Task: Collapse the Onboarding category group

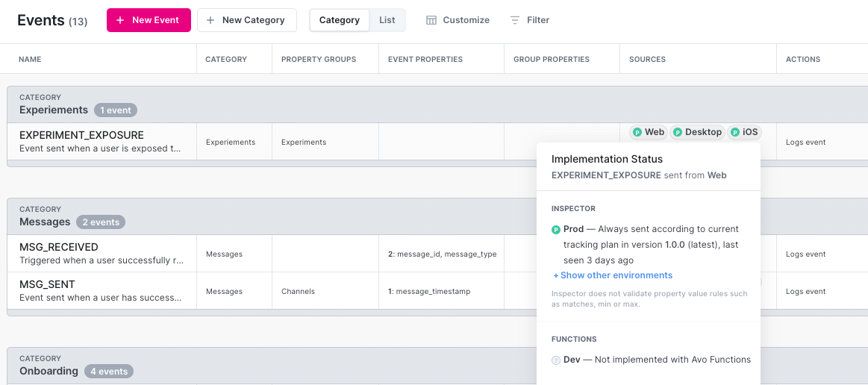Action: pyautogui.click(x=49, y=371)
